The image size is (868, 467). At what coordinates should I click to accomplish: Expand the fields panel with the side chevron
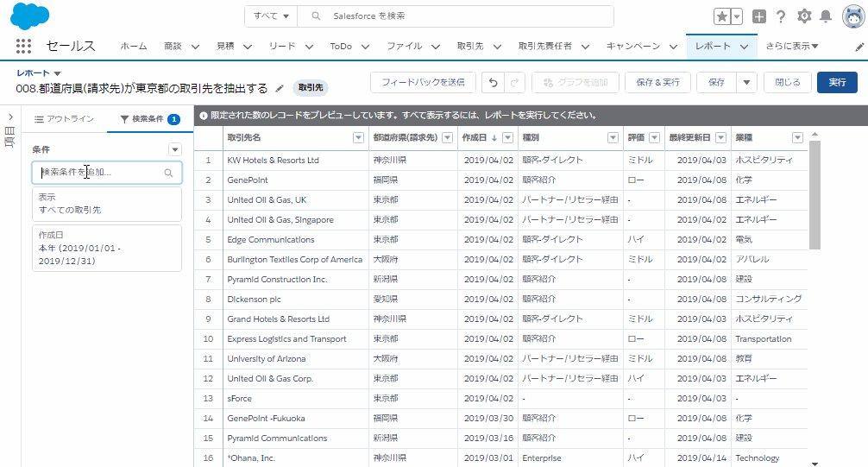(x=10, y=117)
